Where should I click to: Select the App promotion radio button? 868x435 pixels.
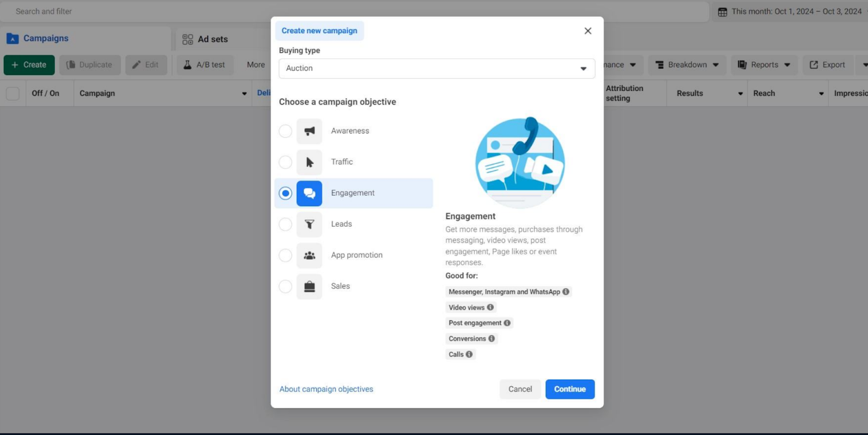point(285,255)
